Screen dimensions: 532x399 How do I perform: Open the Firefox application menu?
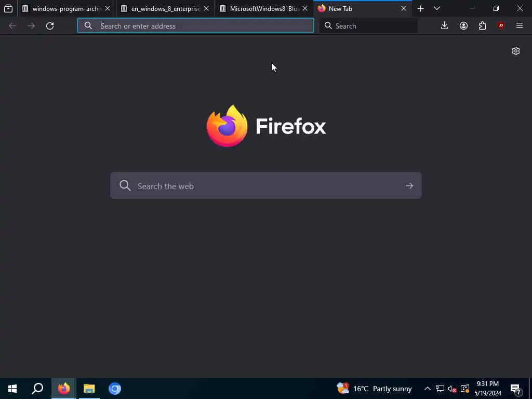coord(520,26)
